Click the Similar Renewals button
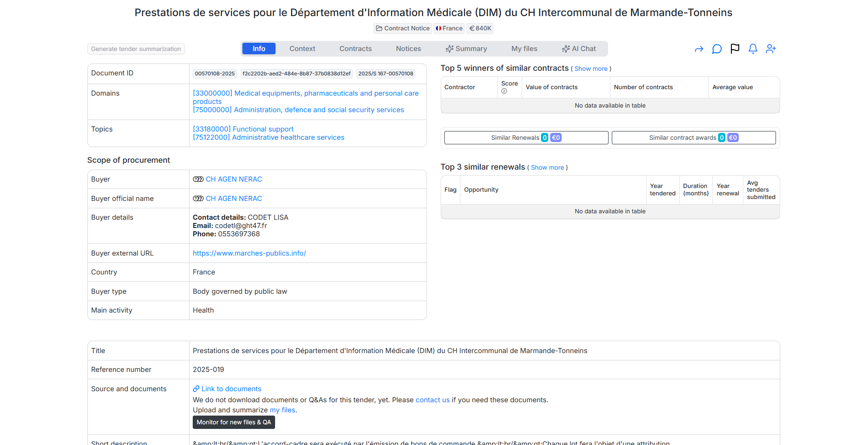Screen dimensions: 868x445 (526, 137)
